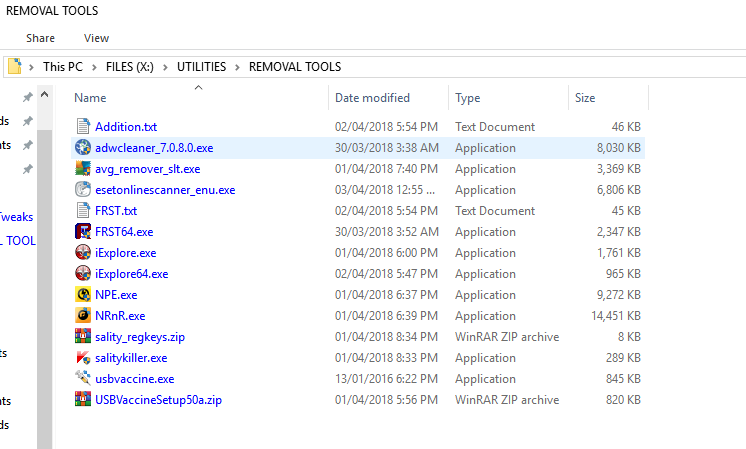Select the NPE.exe file name
The height and width of the screenshot is (449, 746).
click(116, 295)
